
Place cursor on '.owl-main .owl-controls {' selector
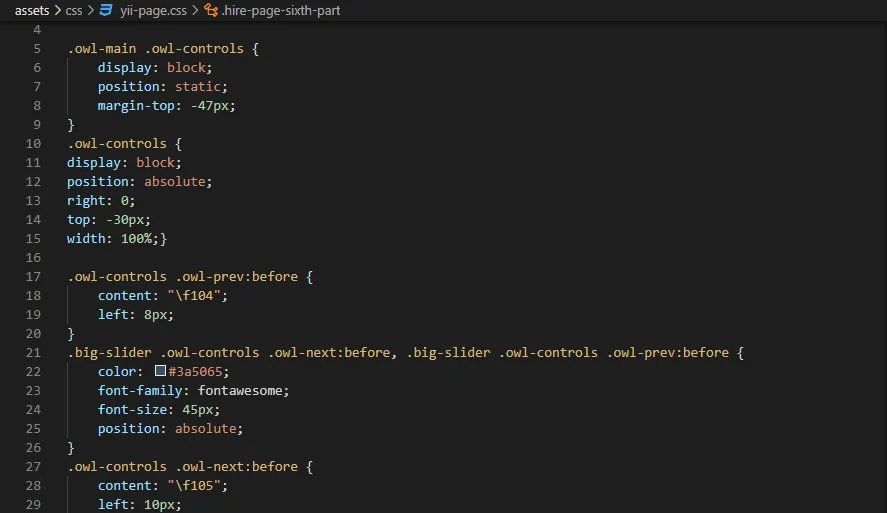click(163, 49)
